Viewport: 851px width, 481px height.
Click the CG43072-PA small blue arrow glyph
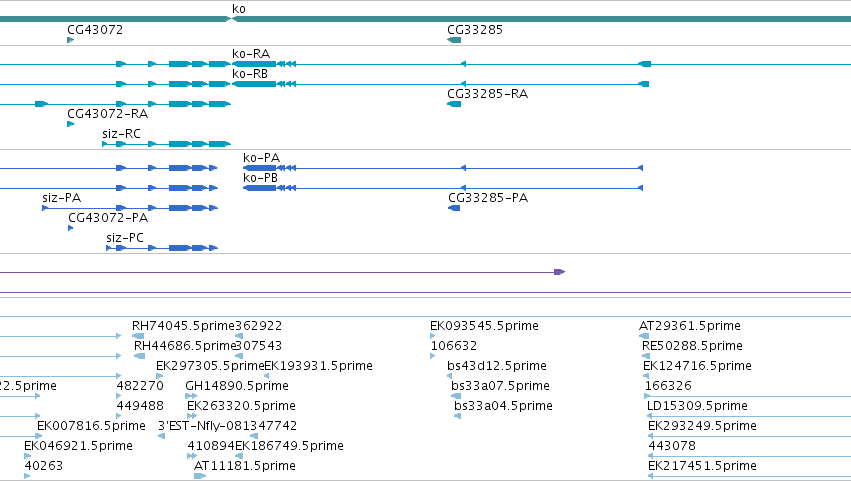pyautogui.click(x=71, y=228)
